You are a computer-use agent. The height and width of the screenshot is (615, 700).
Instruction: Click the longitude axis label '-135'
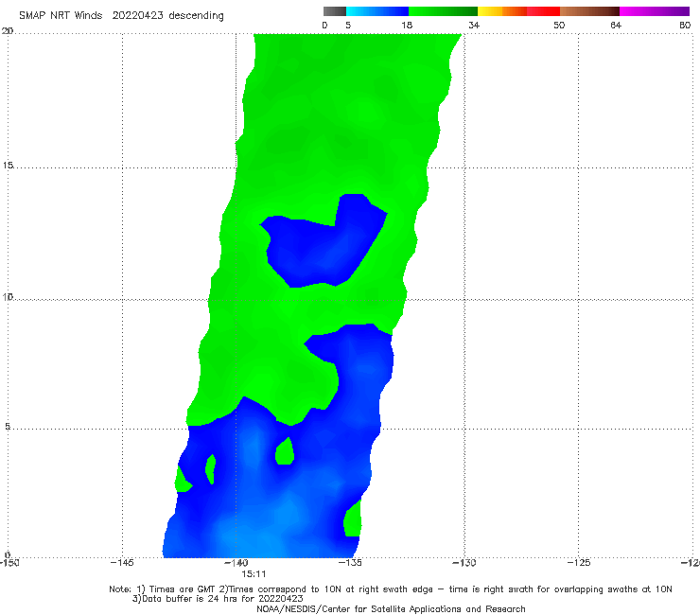[350, 563]
